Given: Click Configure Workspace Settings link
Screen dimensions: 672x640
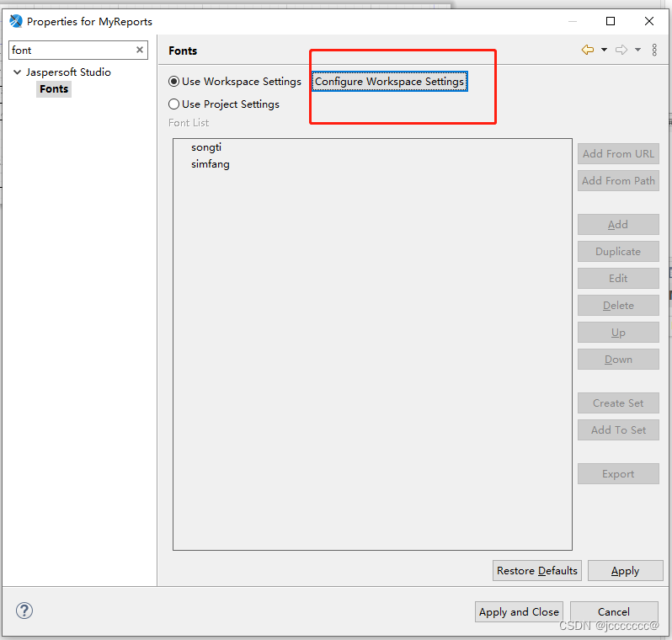Looking at the screenshot, I should point(389,82).
